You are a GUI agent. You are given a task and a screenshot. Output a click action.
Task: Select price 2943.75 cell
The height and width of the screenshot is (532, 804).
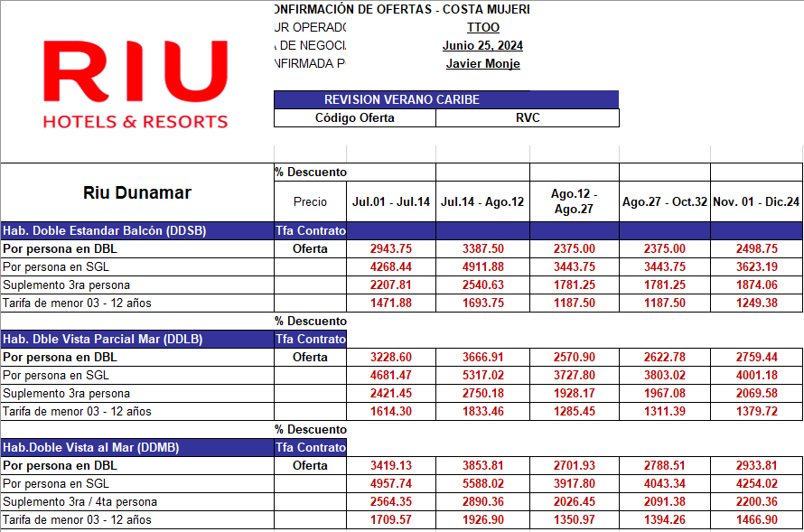(391, 249)
